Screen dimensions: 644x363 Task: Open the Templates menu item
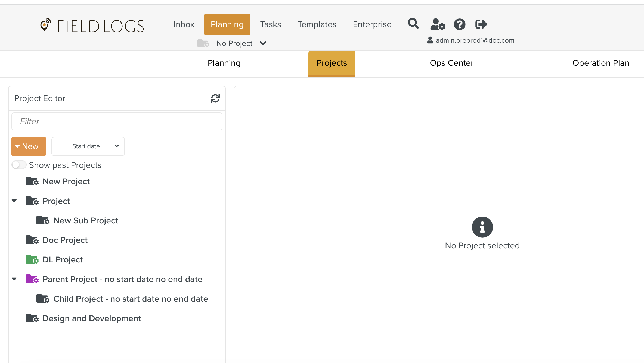point(317,24)
